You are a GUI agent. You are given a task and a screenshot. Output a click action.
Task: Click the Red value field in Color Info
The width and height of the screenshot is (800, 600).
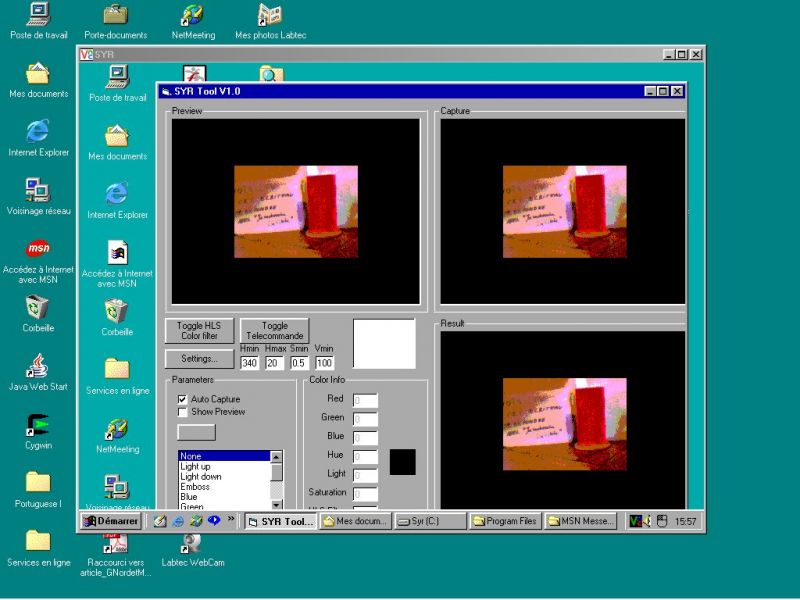pos(365,401)
